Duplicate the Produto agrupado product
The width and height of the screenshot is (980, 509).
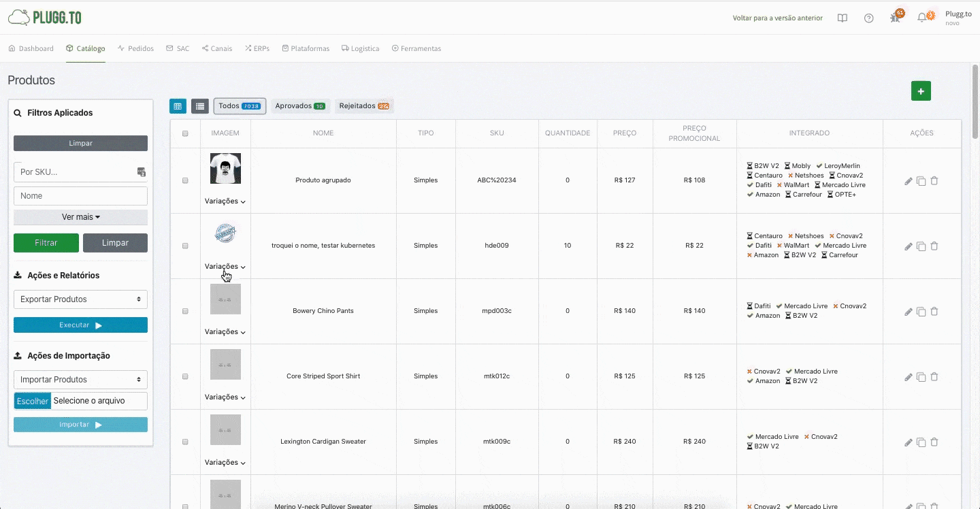click(x=921, y=181)
